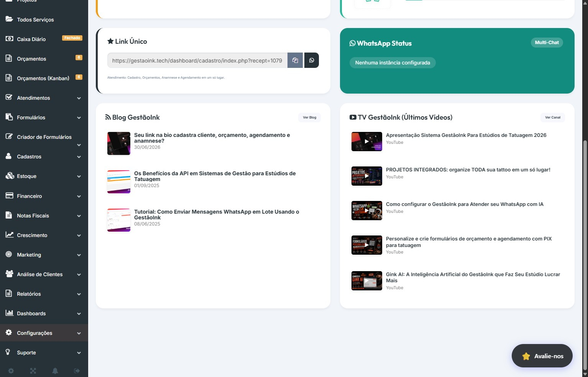Viewport: 588px width, 377px height.
Task: Click the checkmark icon beside Atendimentos
Action: [9, 97]
